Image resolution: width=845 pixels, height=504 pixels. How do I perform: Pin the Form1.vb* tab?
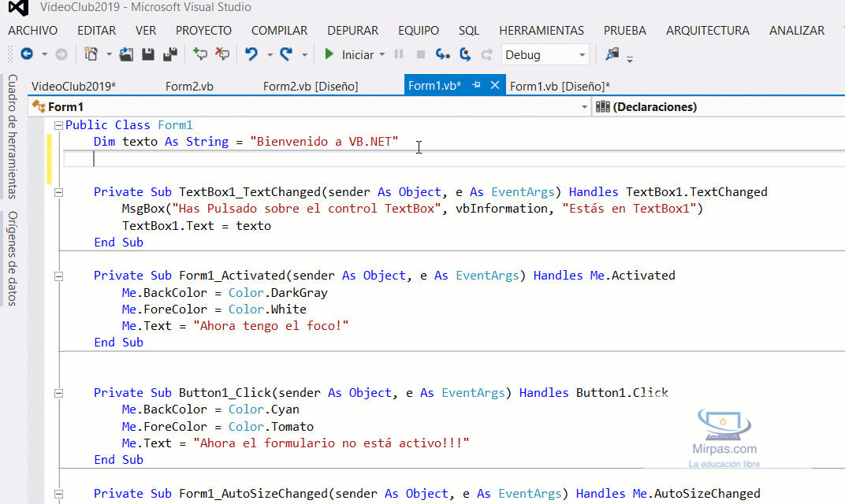476,85
